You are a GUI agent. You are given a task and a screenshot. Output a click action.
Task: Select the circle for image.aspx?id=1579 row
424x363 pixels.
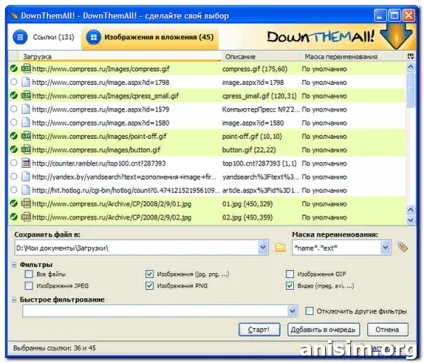tap(14, 109)
